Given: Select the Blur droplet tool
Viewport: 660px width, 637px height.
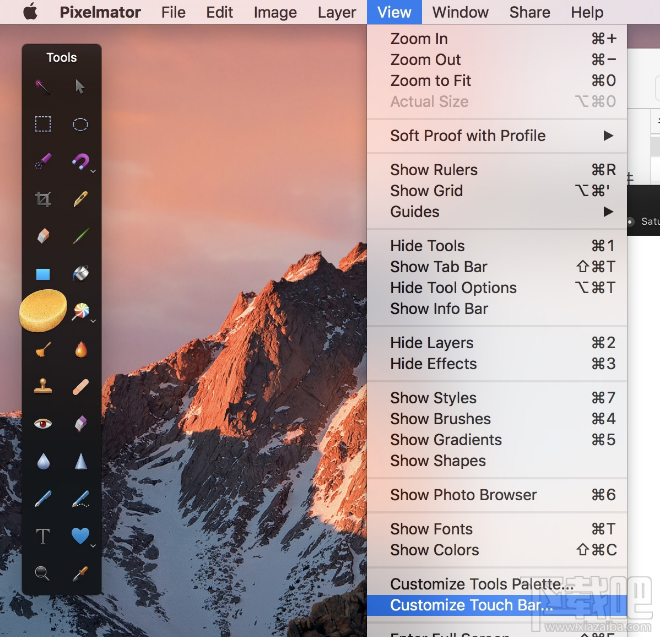Looking at the screenshot, I should point(43,461).
